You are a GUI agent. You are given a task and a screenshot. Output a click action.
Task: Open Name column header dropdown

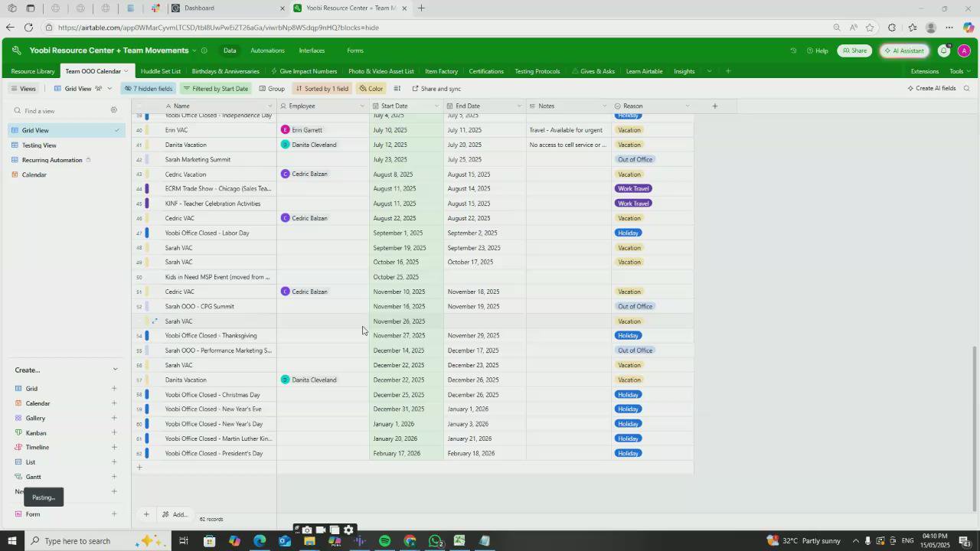click(269, 106)
